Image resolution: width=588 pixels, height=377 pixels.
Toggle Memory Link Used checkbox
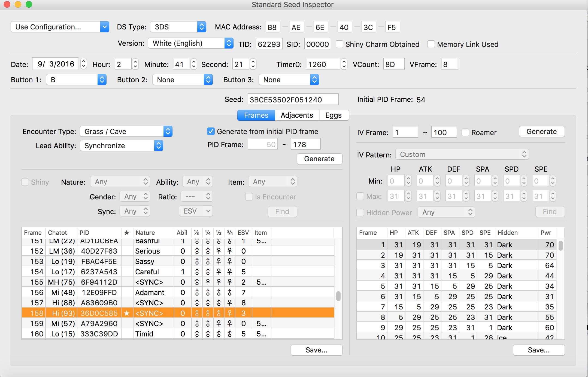click(x=431, y=44)
